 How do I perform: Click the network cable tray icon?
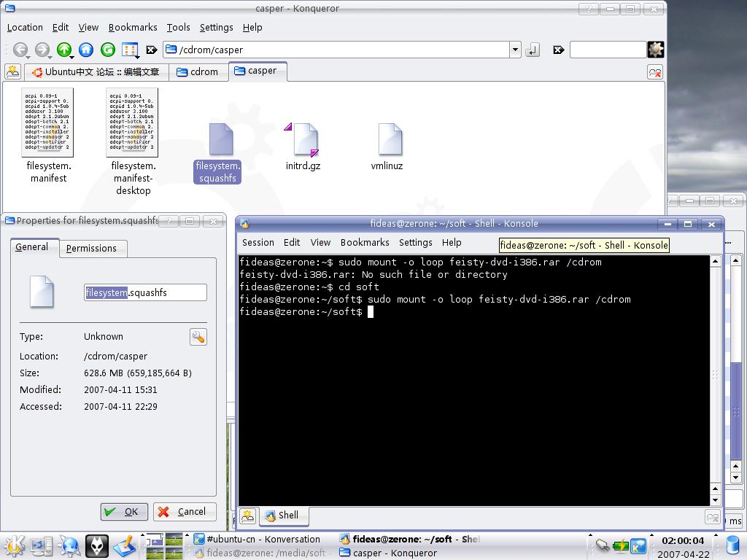tap(603, 545)
